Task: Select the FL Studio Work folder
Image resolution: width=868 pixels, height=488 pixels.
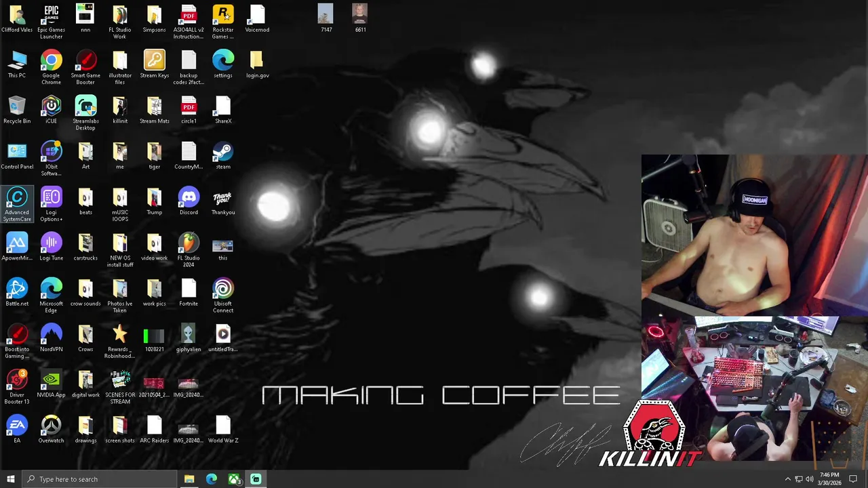Action: (119, 21)
